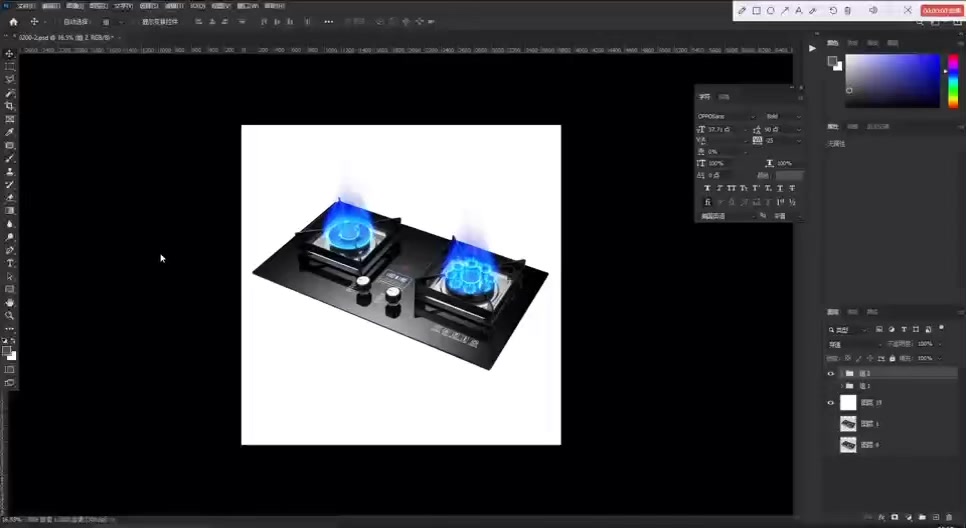Toggle the 自动选择 auto-select checkbox
The image size is (966, 528).
(59, 22)
